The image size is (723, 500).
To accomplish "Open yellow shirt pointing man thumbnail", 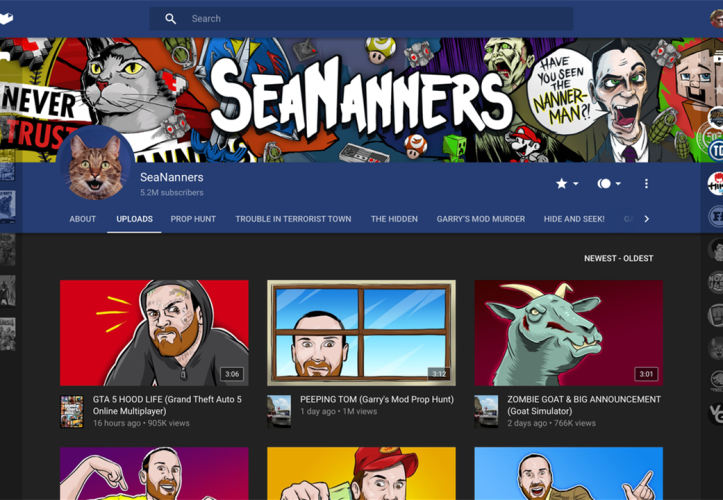I will [x=154, y=473].
